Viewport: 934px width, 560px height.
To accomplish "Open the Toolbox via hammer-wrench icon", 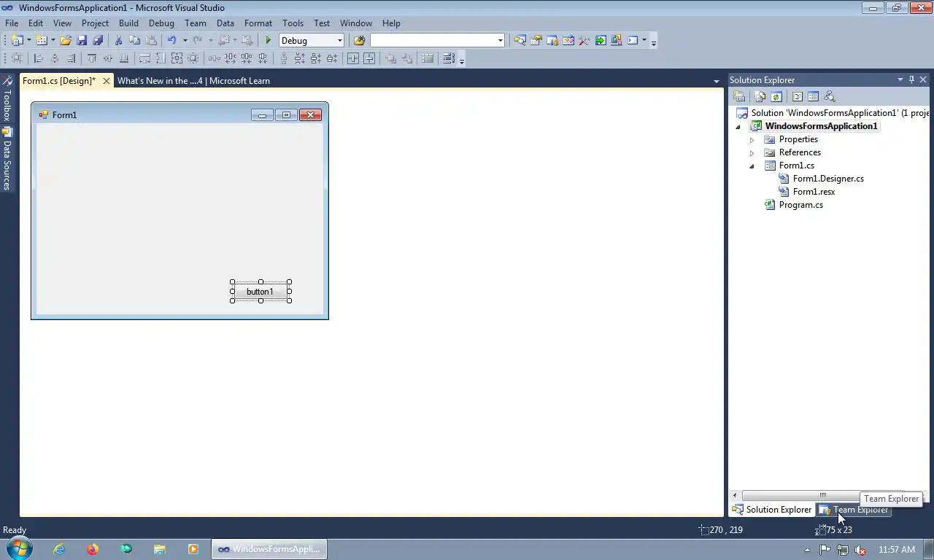I will click(584, 41).
